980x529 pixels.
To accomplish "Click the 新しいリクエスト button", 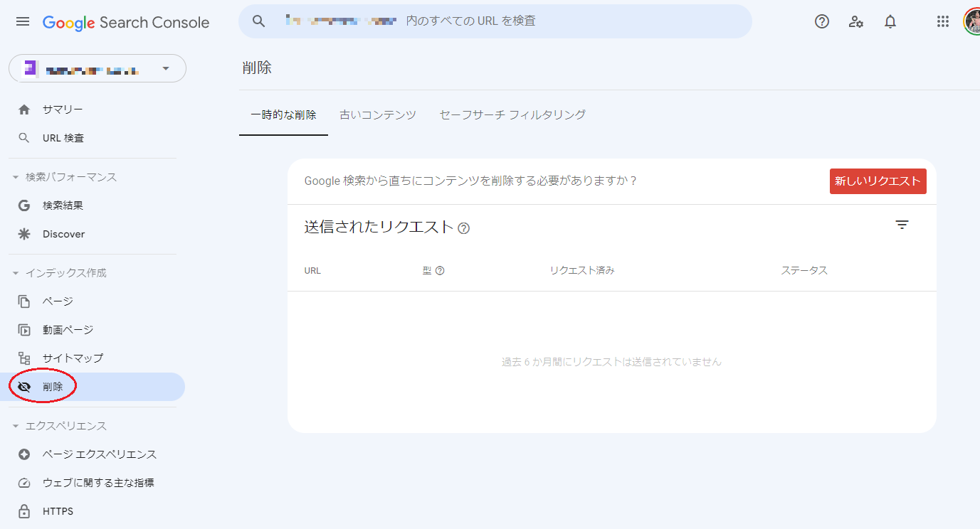I will pos(878,181).
